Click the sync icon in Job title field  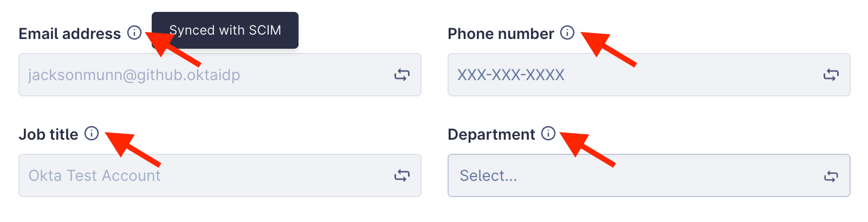pyautogui.click(x=401, y=175)
